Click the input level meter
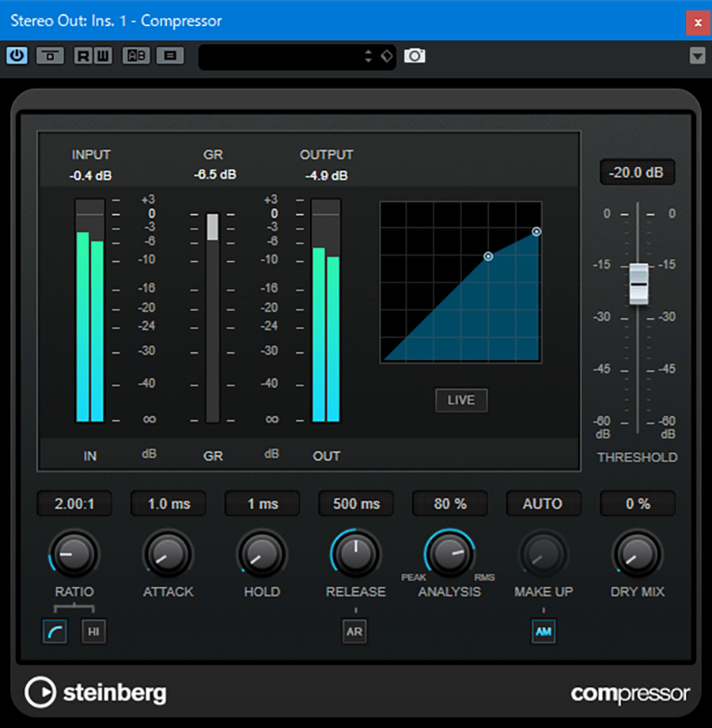Viewport: 712px width, 728px height. (x=90, y=311)
